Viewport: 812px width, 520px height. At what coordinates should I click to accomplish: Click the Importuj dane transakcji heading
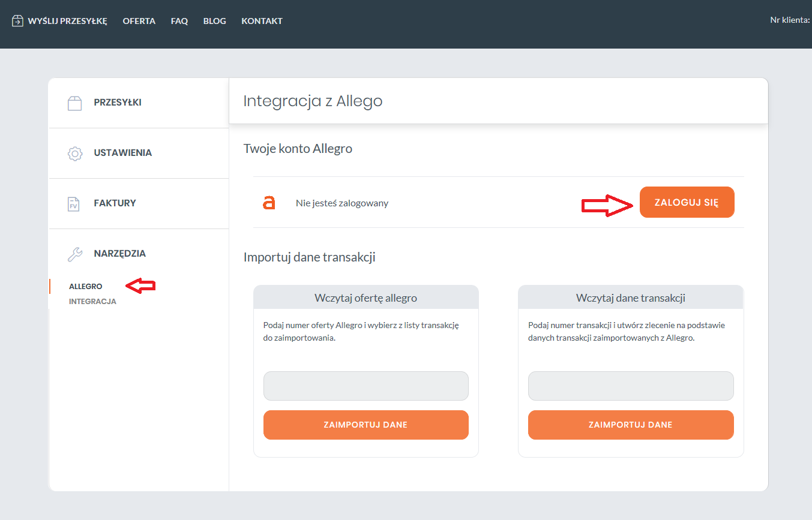(x=310, y=257)
